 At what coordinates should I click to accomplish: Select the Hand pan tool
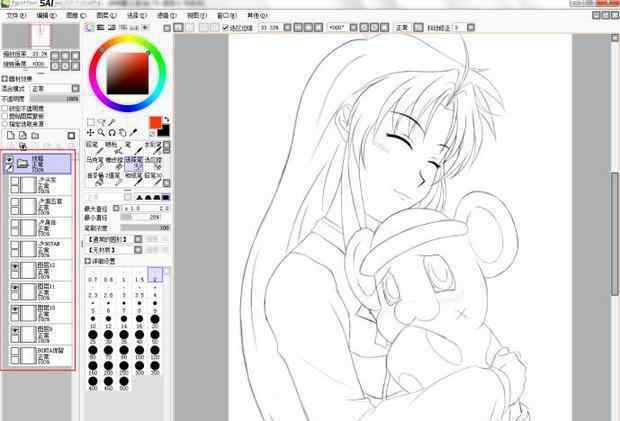coord(123,133)
